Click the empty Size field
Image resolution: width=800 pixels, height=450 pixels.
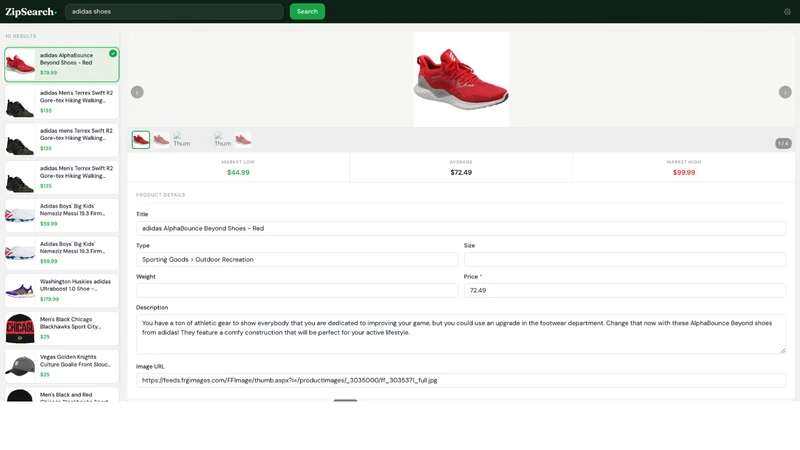coord(624,260)
